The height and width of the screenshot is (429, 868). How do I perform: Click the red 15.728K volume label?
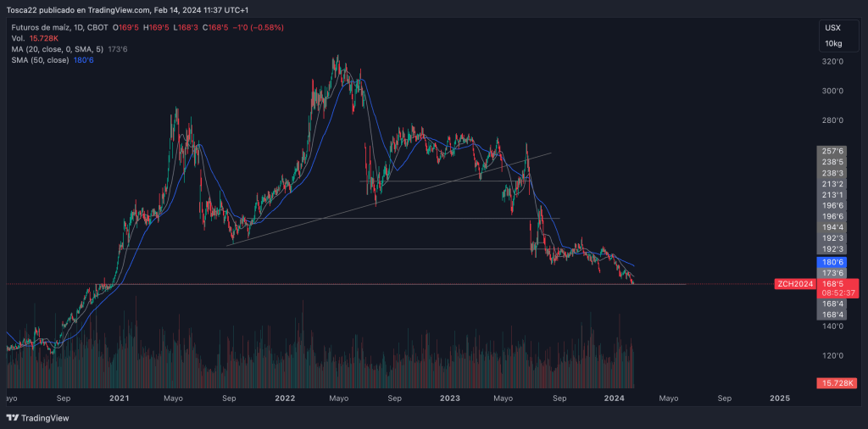tap(838, 384)
